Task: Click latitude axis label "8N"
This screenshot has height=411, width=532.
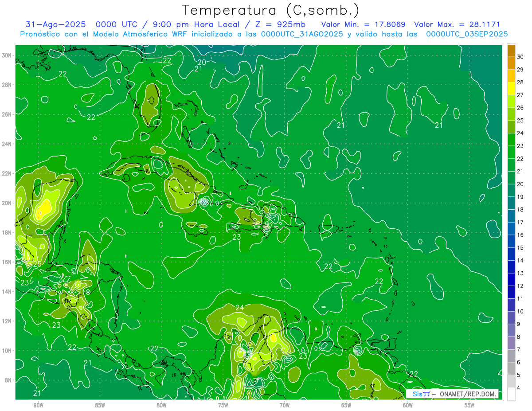Action: coord(8,380)
